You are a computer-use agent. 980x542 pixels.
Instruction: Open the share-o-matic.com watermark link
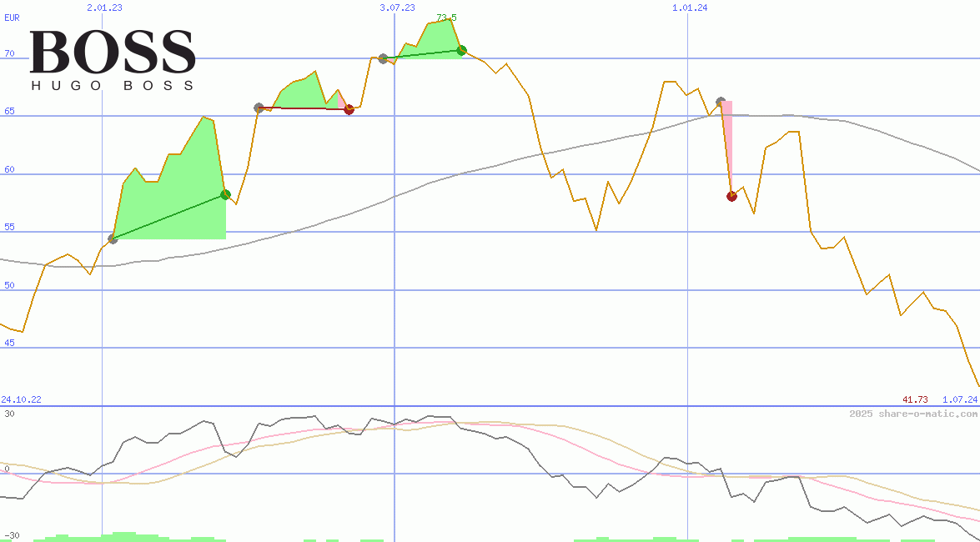tap(912, 414)
